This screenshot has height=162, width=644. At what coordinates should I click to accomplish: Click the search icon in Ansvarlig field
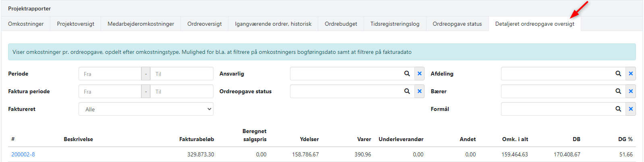coord(407,74)
